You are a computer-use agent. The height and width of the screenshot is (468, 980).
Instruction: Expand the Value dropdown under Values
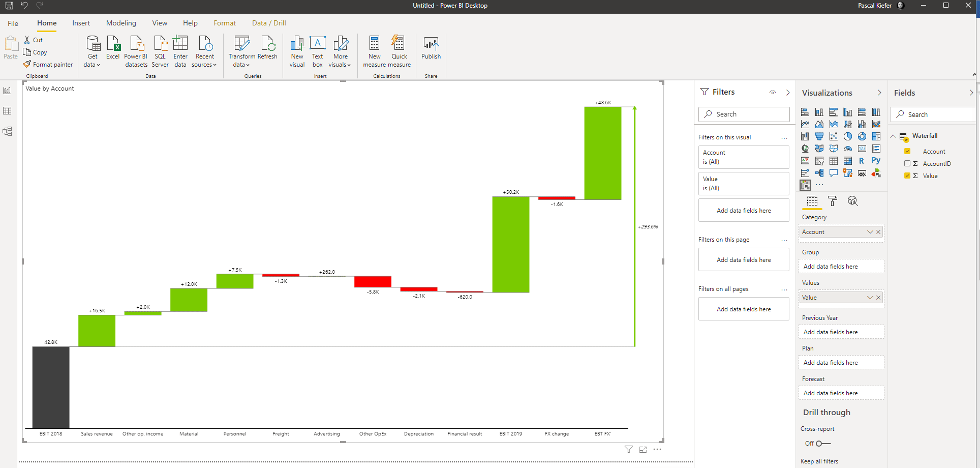870,297
